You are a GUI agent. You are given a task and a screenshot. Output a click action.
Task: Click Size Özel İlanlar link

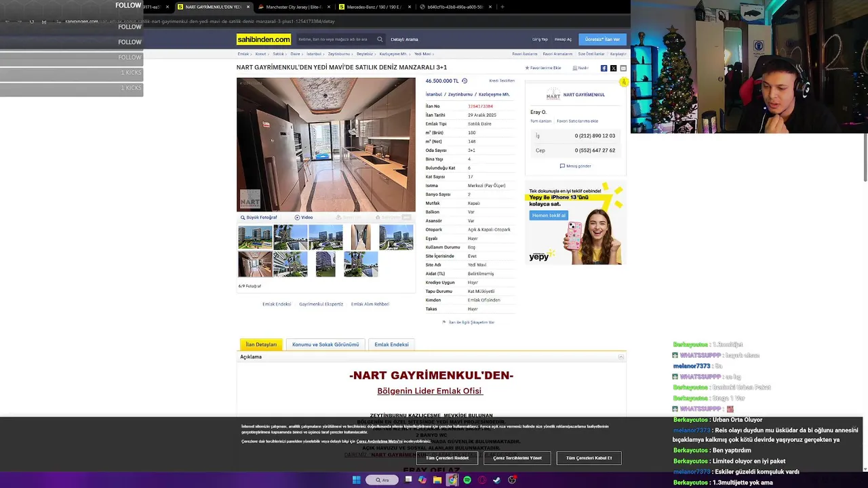click(x=591, y=54)
